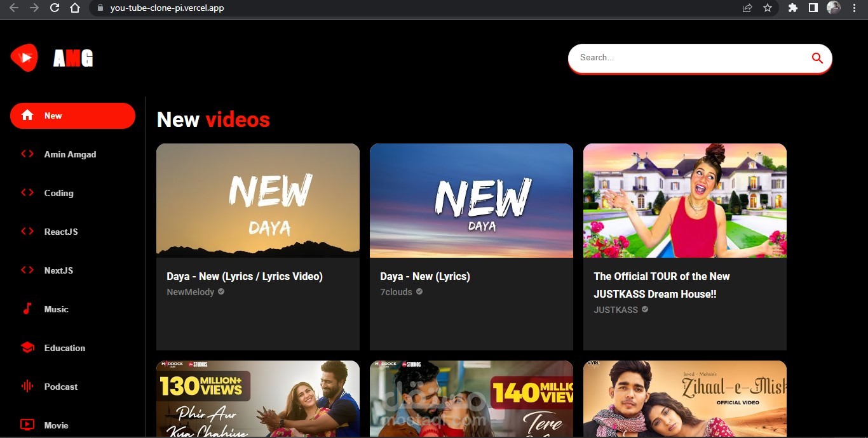868x438 pixels.
Task: Open the Amin Amgad sidebar section
Action: tap(69, 154)
